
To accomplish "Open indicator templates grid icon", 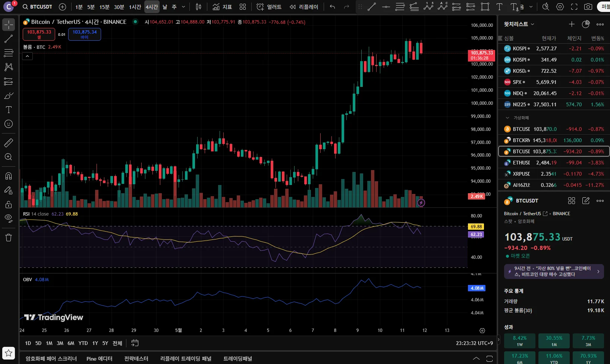I will pos(243,7).
